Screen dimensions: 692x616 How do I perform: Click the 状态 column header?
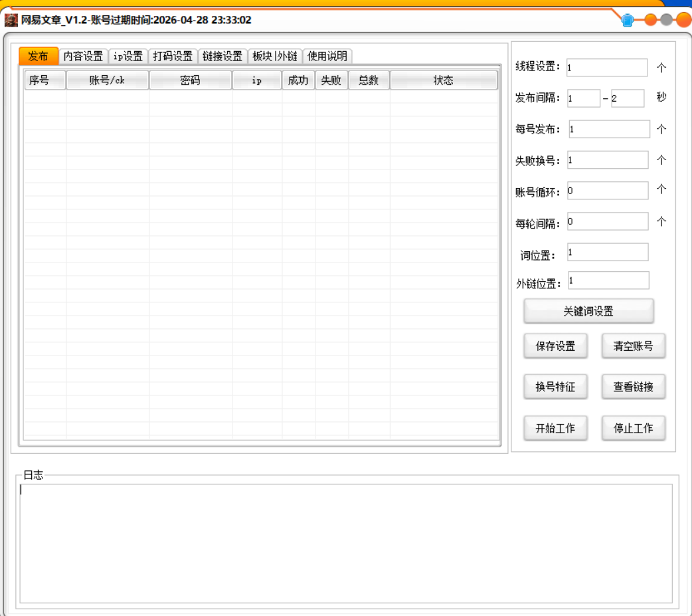point(444,80)
